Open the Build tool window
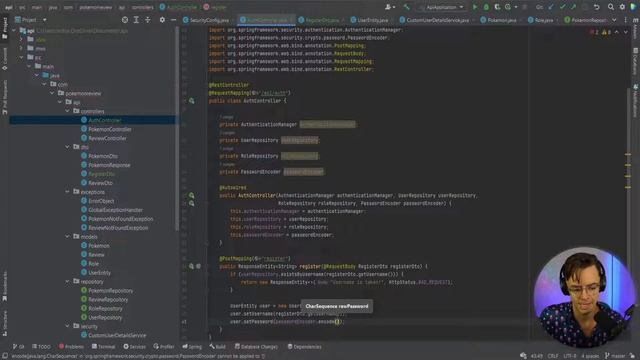Viewport: 640px width, 360px height. [218, 347]
